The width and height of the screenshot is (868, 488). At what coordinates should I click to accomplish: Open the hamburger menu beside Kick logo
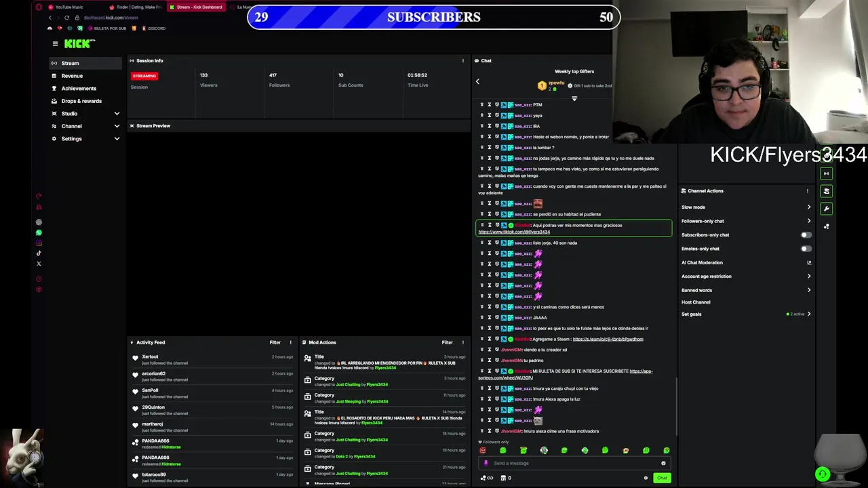(x=55, y=44)
